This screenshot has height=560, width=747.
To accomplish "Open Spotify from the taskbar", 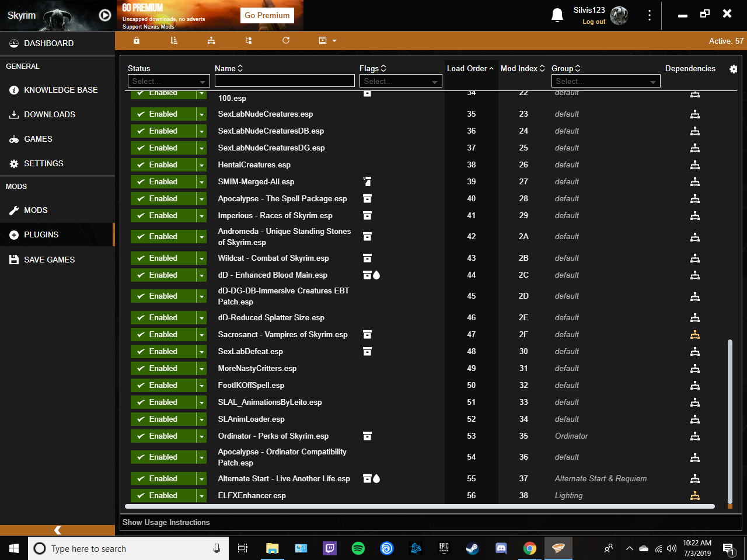I will point(358,548).
